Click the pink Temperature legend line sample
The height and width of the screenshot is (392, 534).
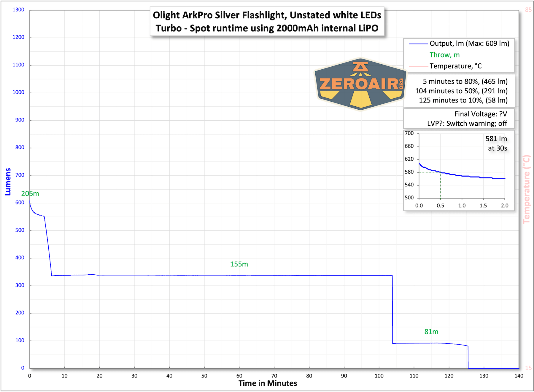[x=418, y=66]
